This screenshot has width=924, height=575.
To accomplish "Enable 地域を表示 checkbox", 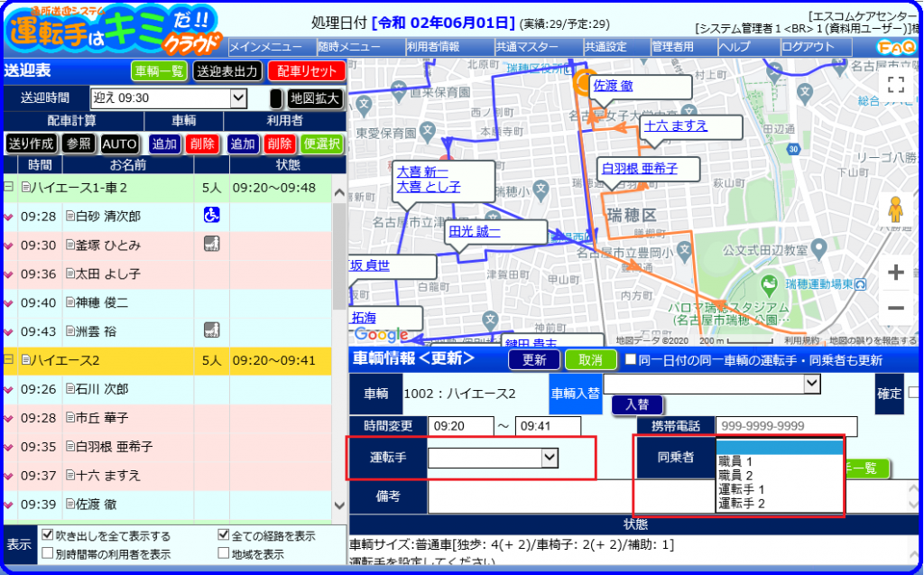I will pyautogui.click(x=224, y=553).
